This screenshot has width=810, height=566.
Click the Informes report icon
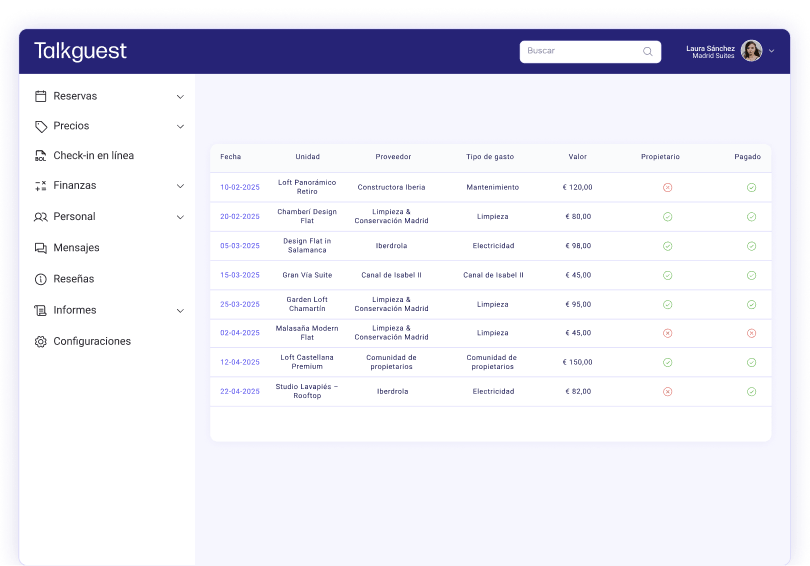tap(40, 310)
